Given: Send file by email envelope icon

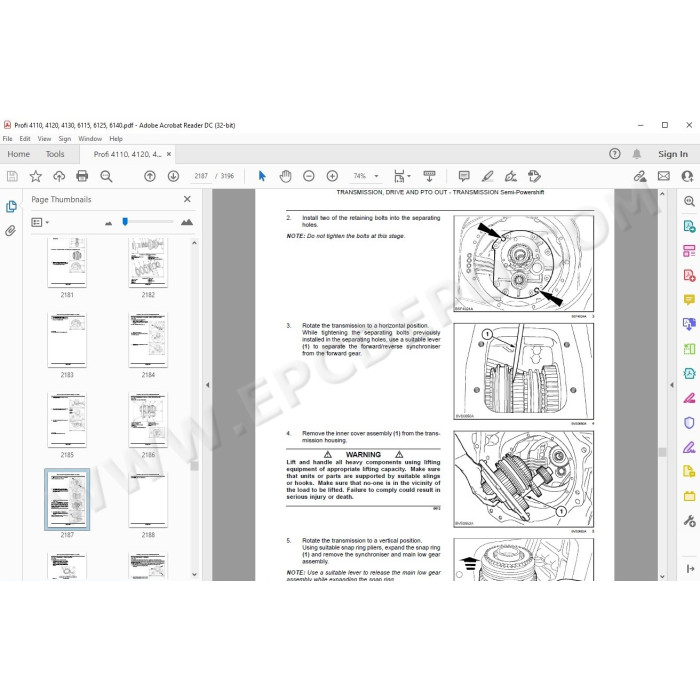Looking at the screenshot, I should click(664, 176).
